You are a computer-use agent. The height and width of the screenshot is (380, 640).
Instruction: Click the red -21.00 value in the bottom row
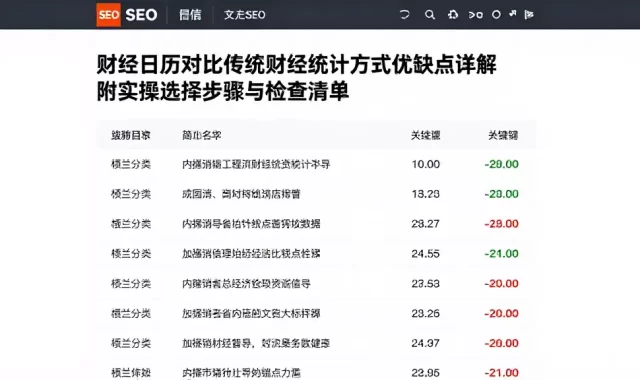coord(502,372)
